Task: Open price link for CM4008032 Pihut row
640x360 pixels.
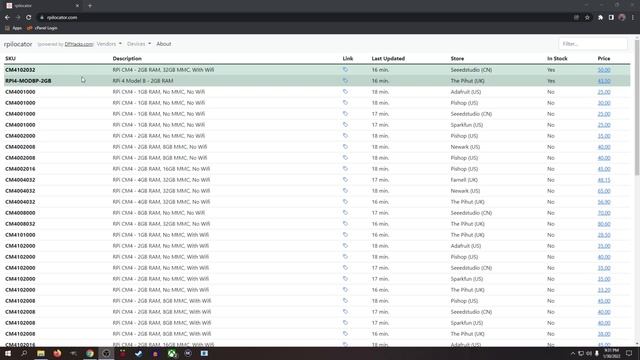Action: (604, 224)
